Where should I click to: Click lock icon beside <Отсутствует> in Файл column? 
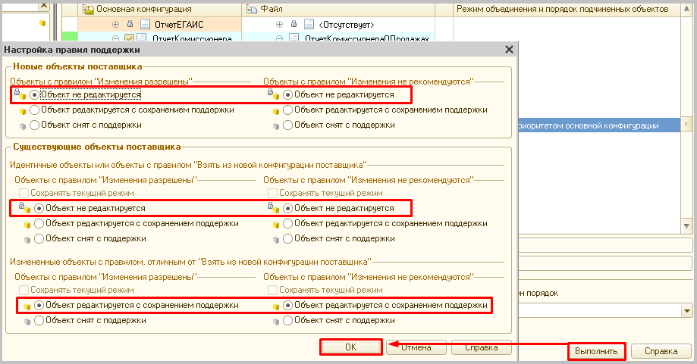point(294,24)
